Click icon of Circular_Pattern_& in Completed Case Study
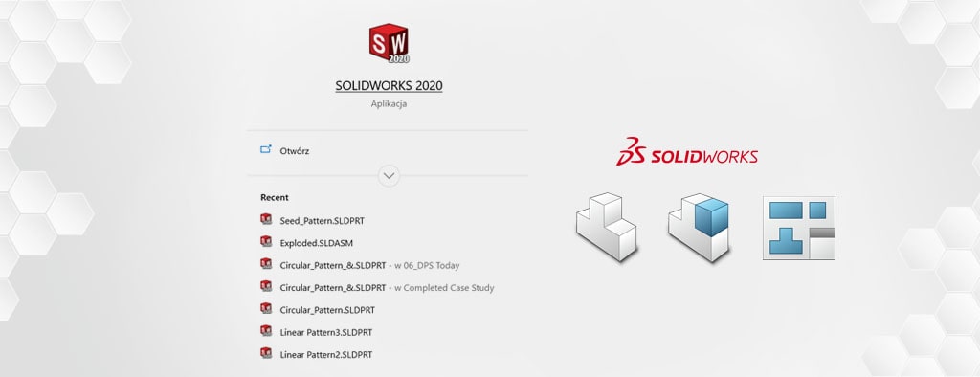Screen dimensions: 980x377 click(266, 286)
